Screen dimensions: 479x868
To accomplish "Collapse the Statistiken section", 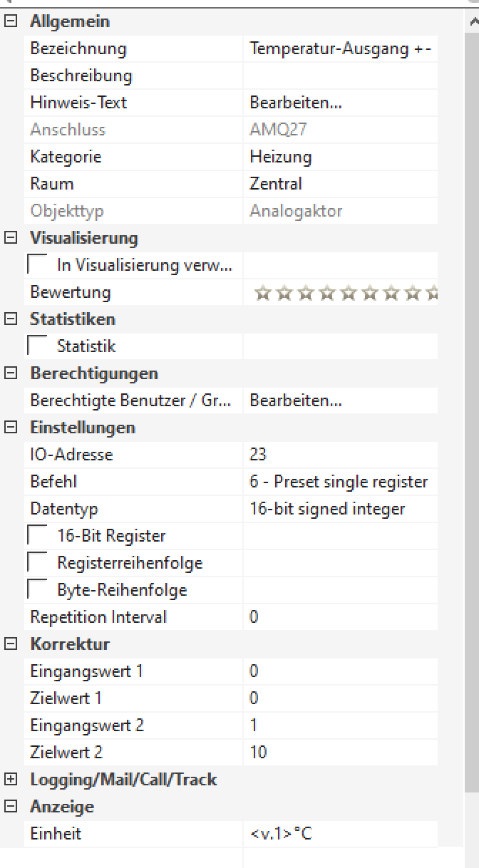I will [10, 319].
